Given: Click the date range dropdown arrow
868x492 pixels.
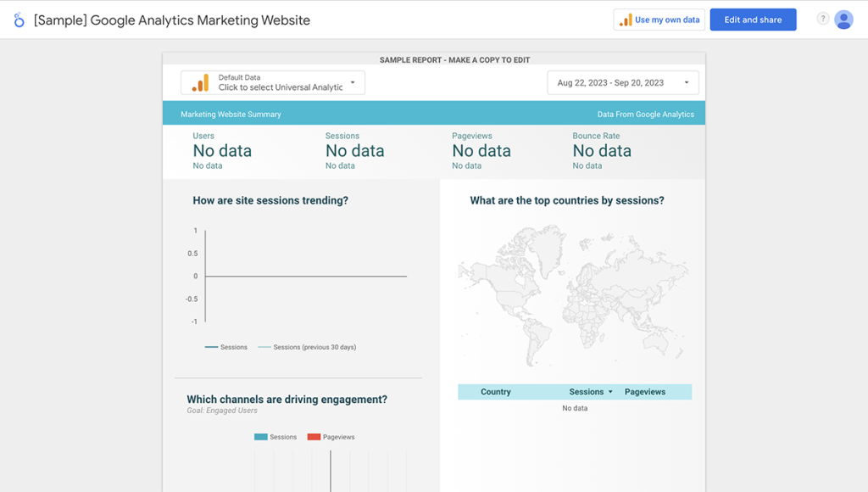Looking at the screenshot, I should click(x=687, y=83).
